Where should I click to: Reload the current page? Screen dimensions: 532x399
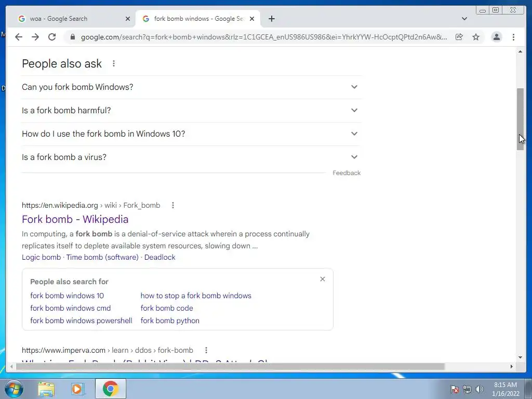[52, 37]
